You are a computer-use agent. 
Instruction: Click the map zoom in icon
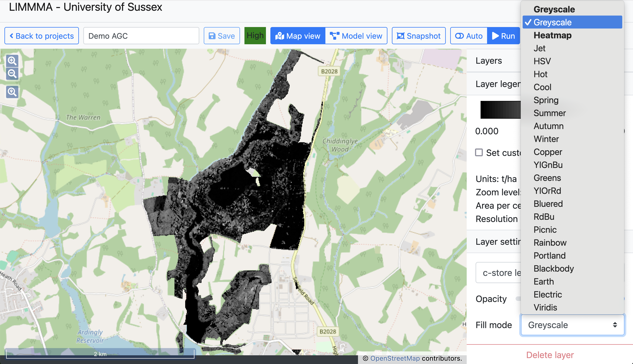click(x=12, y=61)
